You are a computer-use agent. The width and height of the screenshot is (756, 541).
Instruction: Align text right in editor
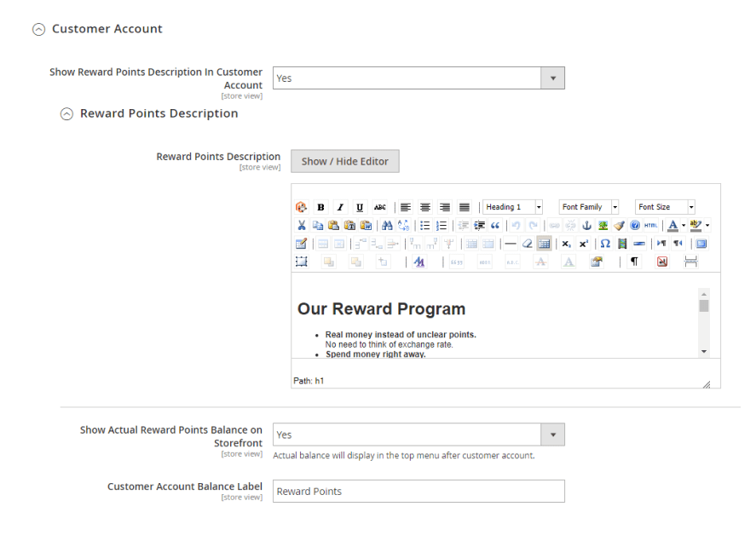[445, 207]
